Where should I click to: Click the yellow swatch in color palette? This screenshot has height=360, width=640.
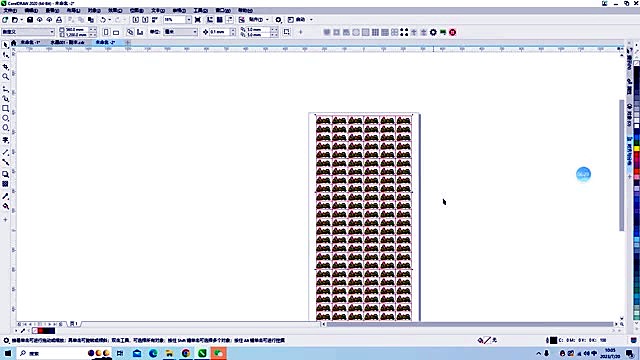pos(636,149)
